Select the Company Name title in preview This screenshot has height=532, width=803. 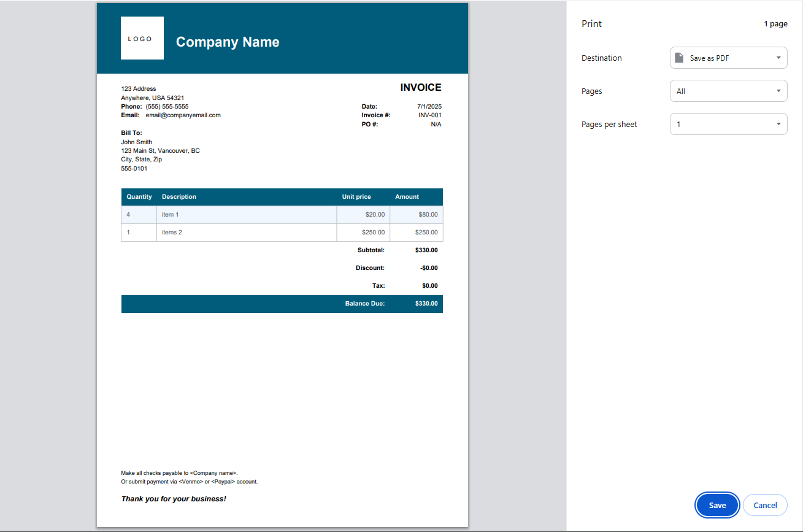228,42
